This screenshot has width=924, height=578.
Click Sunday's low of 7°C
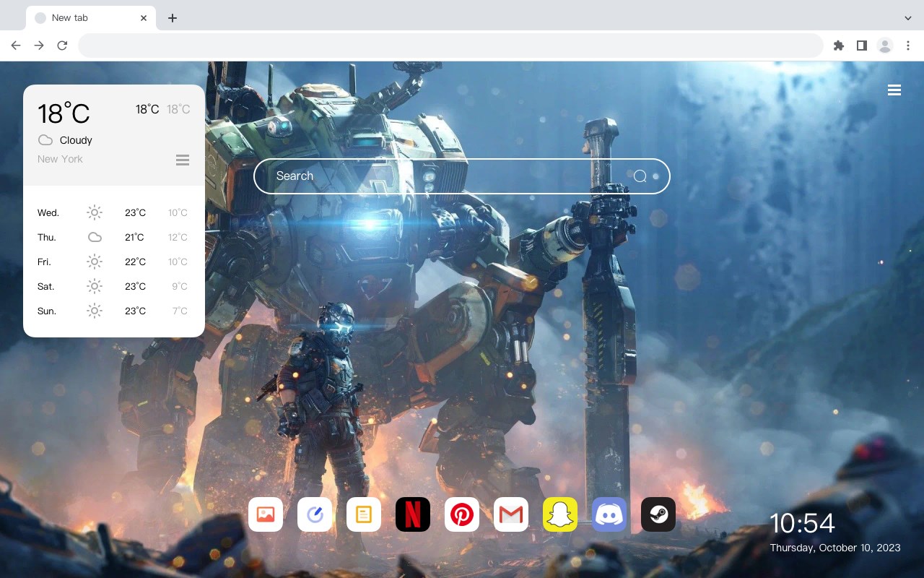pyautogui.click(x=180, y=311)
